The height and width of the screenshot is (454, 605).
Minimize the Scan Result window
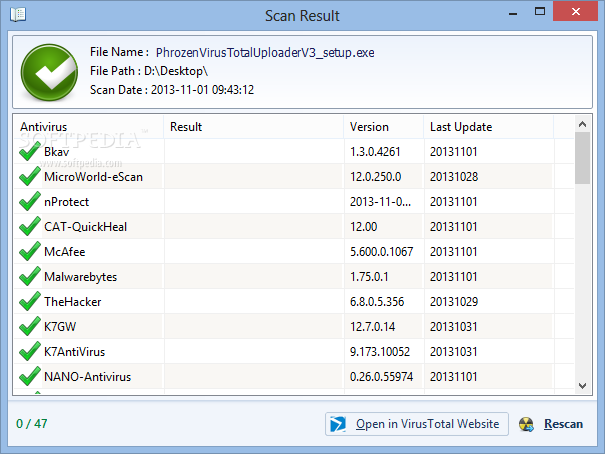click(x=513, y=13)
